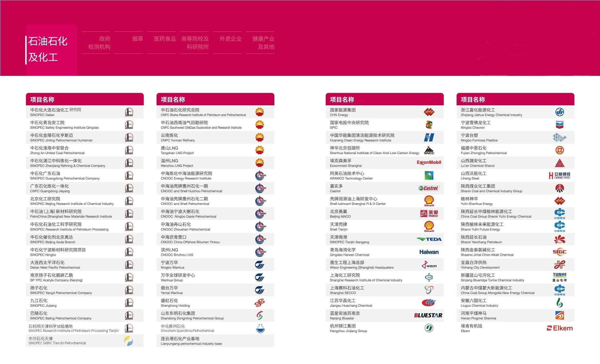Click the text 'Shanxi Coal and Chemical Industry Group'
The width and height of the screenshot is (600, 364).
[x=491, y=191]
